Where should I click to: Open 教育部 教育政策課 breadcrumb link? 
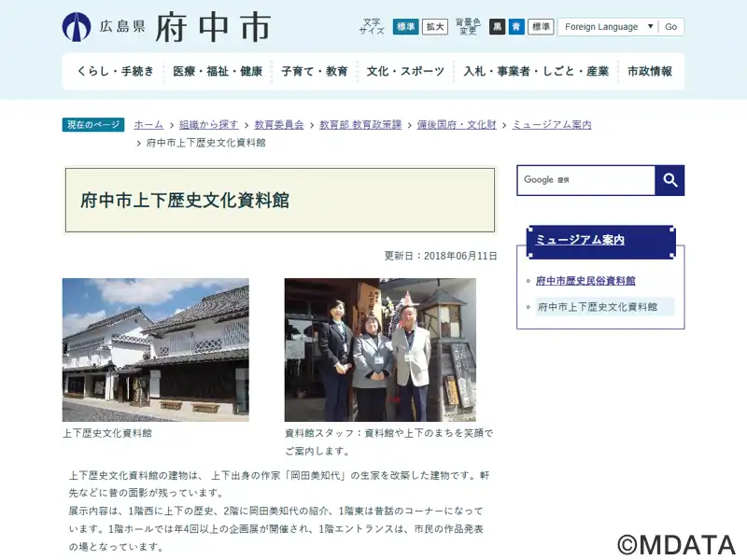[360, 125]
